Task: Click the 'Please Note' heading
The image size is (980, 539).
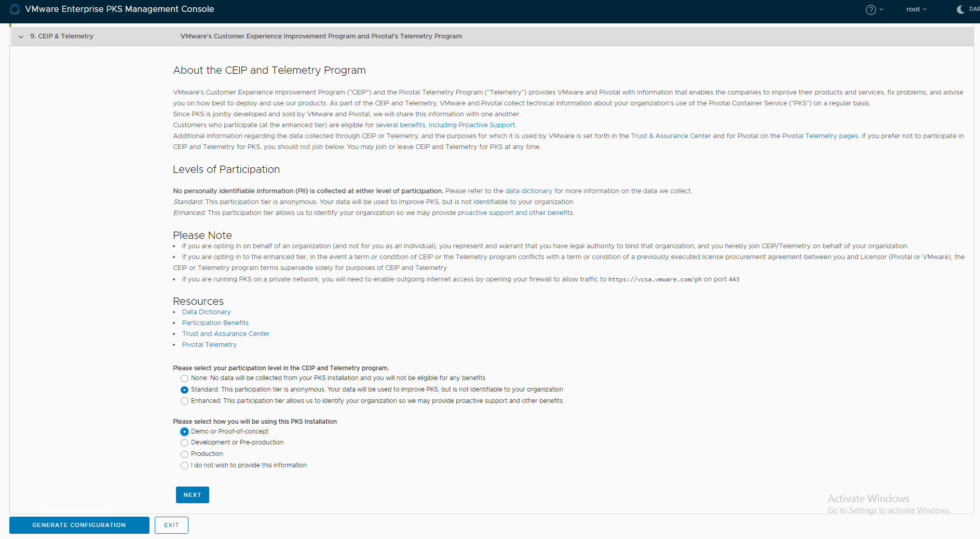Action: pyautogui.click(x=202, y=235)
